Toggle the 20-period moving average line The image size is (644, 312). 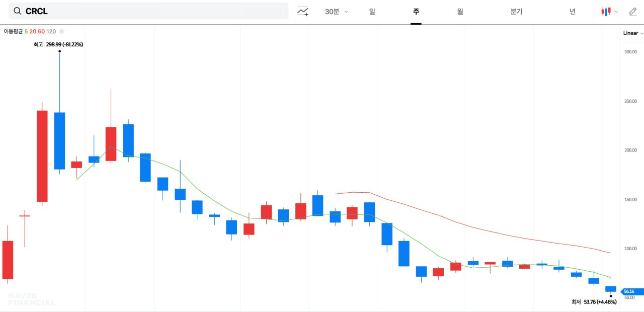[33, 31]
